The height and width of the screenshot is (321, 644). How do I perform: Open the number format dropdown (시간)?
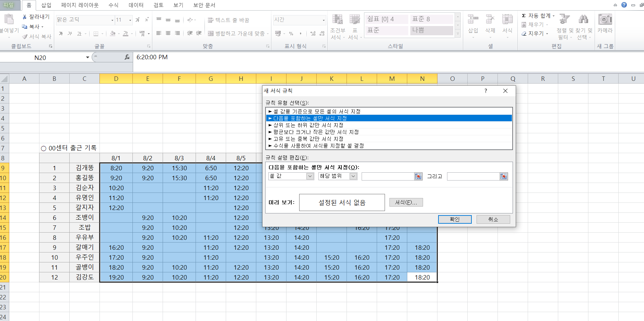(x=323, y=20)
